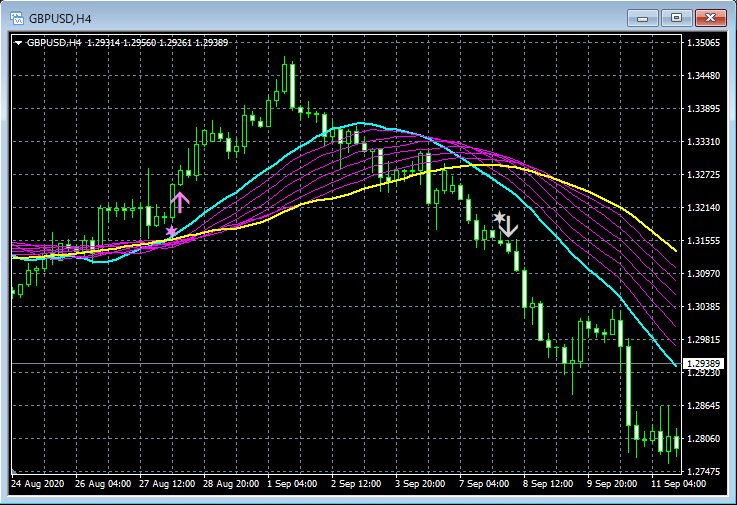Viewport: 737px width, 505px height.
Task: Click the 1.30385 price scale label
Action: (x=703, y=307)
